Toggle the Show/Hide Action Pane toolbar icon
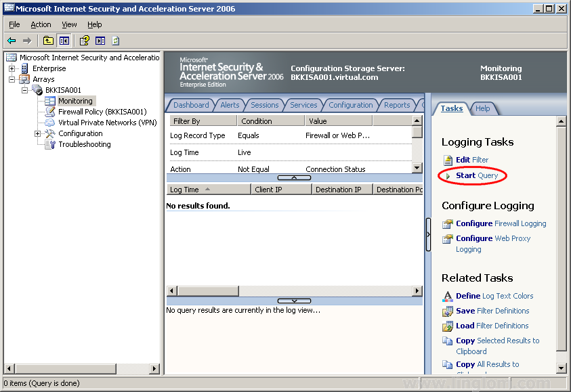 (x=100, y=41)
